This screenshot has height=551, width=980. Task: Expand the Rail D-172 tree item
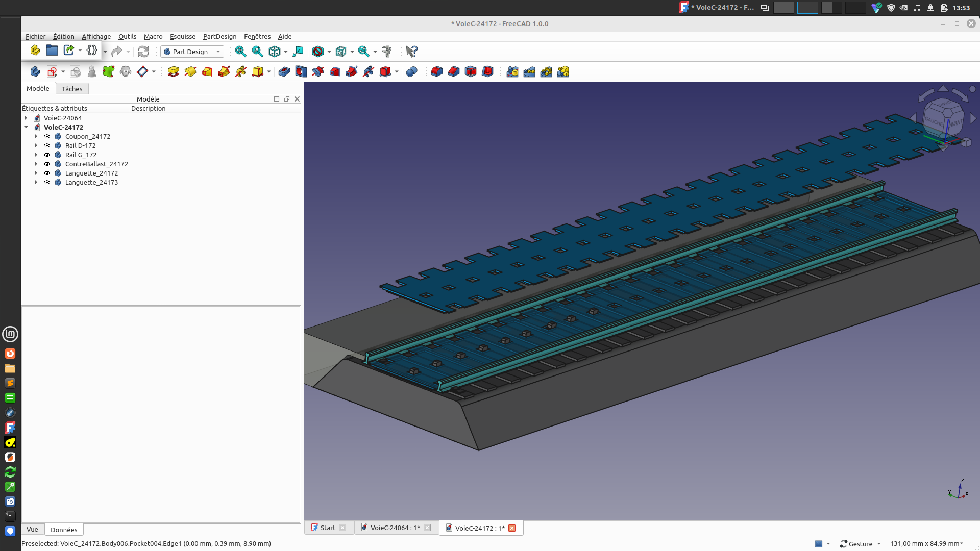click(36, 146)
